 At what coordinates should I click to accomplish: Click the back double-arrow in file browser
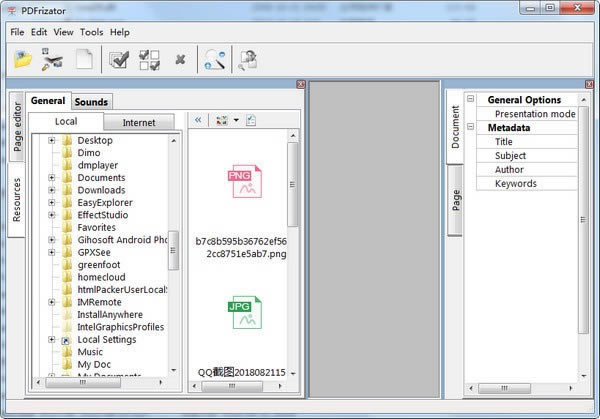point(198,120)
